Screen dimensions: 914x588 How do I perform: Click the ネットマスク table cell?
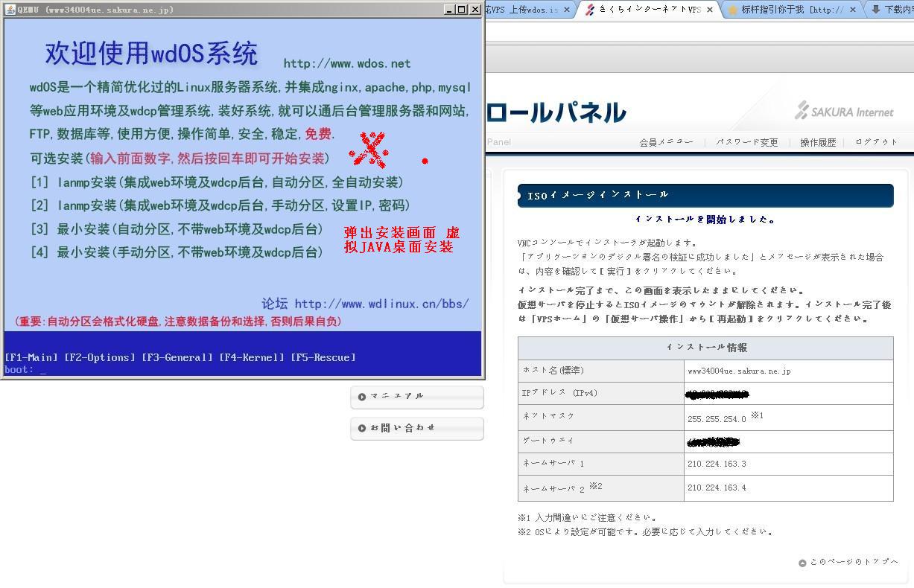(601, 417)
